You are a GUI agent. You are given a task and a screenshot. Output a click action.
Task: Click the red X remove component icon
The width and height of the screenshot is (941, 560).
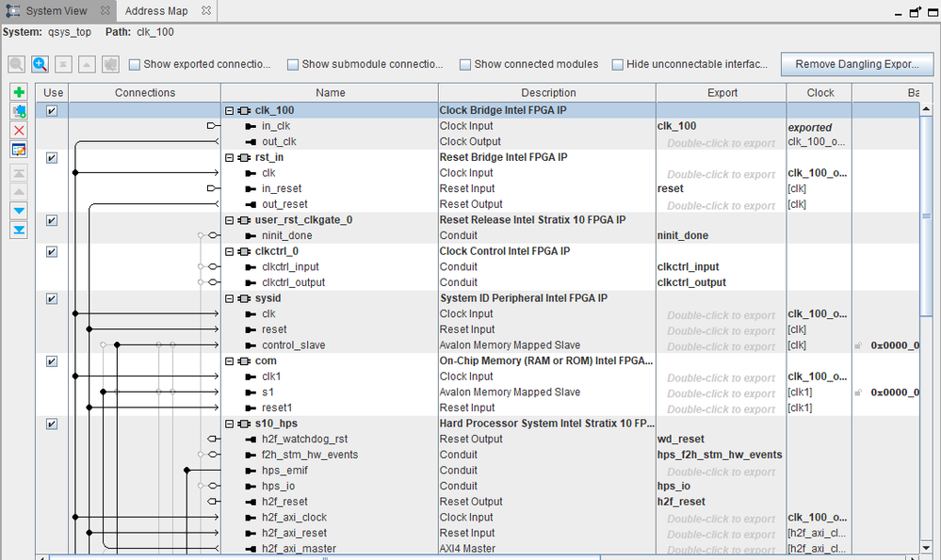[x=19, y=130]
